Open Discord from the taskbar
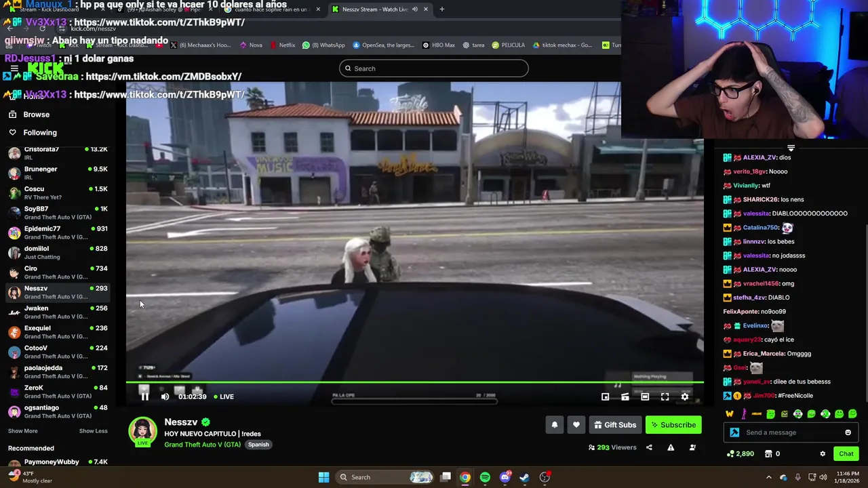 pos(505,477)
